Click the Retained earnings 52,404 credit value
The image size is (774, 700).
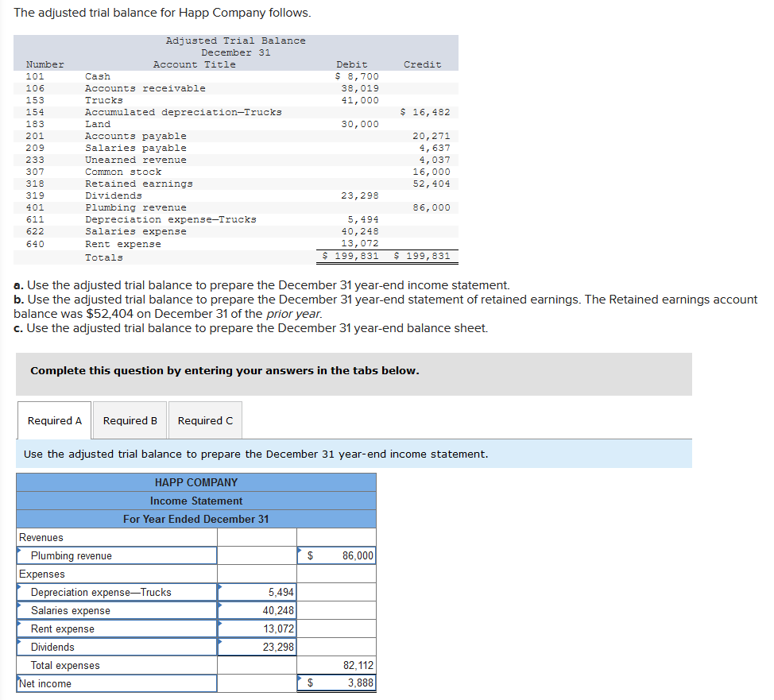tap(432, 184)
